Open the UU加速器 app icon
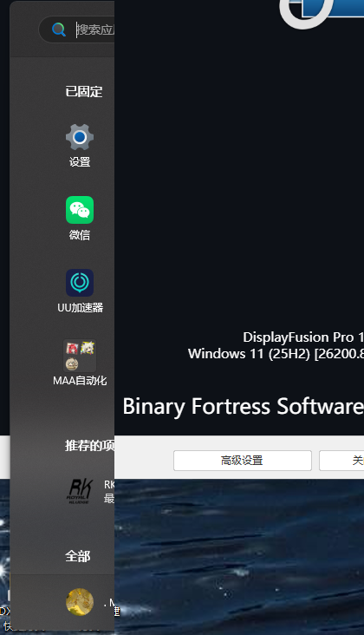364x635 pixels. [80, 283]
